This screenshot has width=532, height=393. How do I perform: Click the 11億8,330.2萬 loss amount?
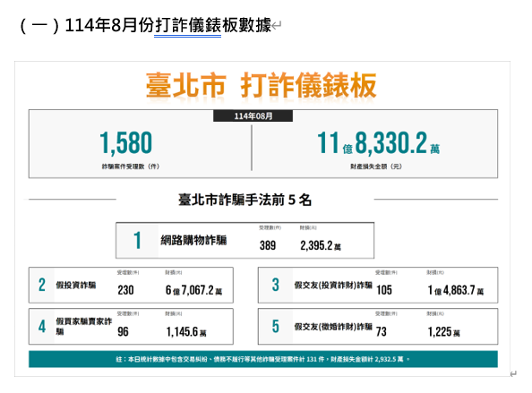[378, 142]
